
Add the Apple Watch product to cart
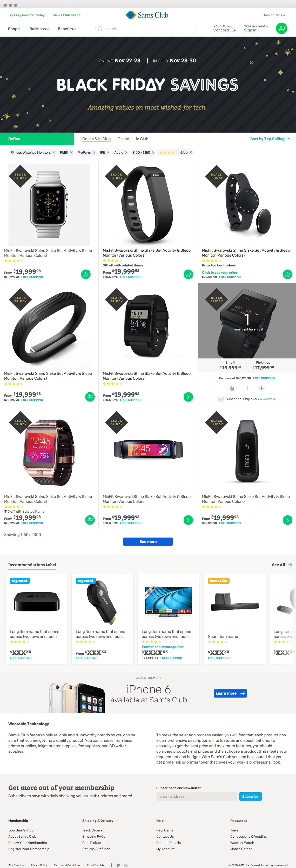pyautogui.click(x=86, y=274)
